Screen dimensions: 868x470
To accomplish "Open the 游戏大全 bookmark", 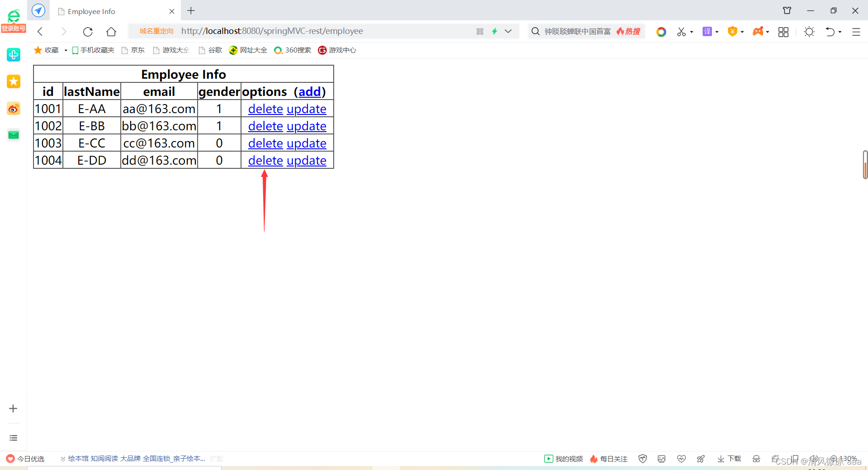I will [171, 50].
